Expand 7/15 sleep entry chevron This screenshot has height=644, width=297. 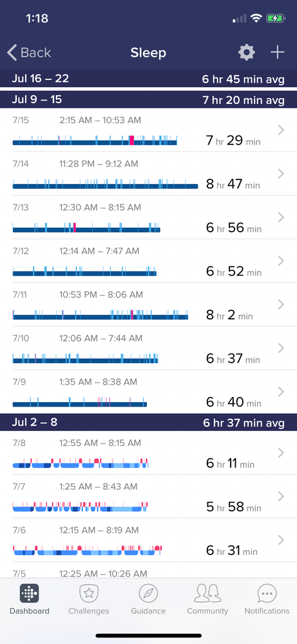[x=281, y=130]
